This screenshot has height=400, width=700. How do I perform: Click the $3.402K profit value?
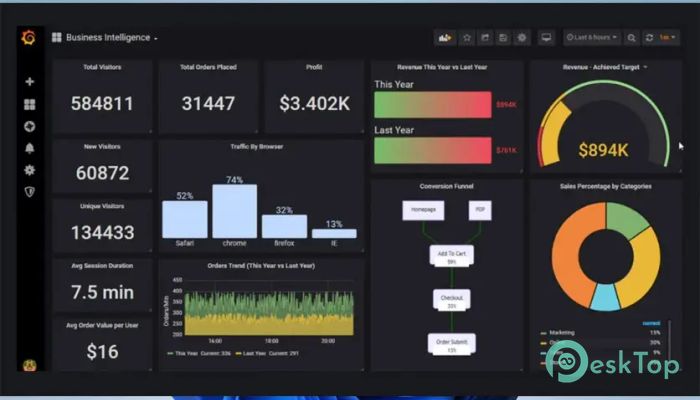pyautogui.click(x=315, y=104)
